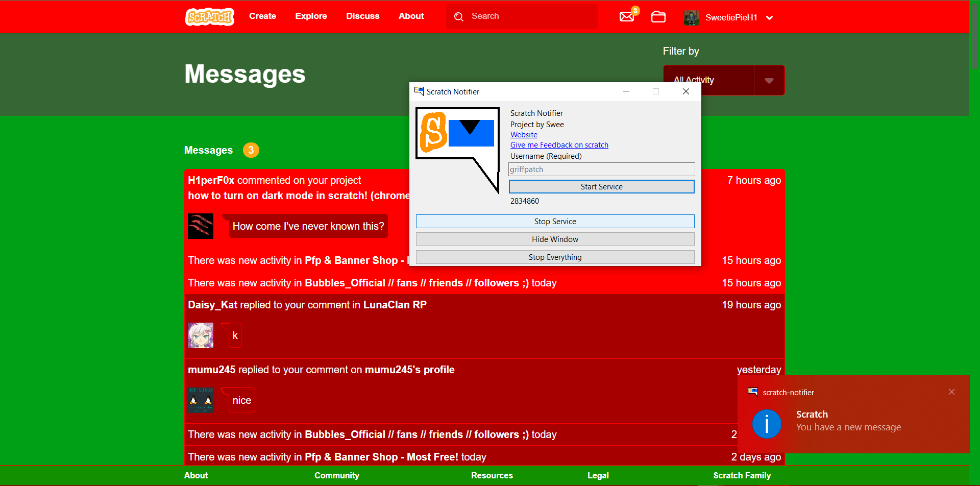Click Daisy_Kat's anime avatar
This screenshot has width=980, height=486.
coord(201,335)
